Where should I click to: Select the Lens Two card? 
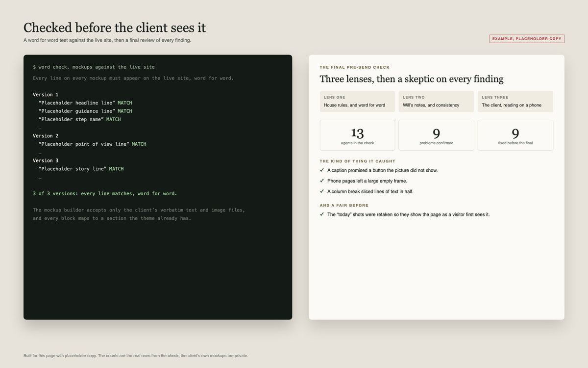436,102
